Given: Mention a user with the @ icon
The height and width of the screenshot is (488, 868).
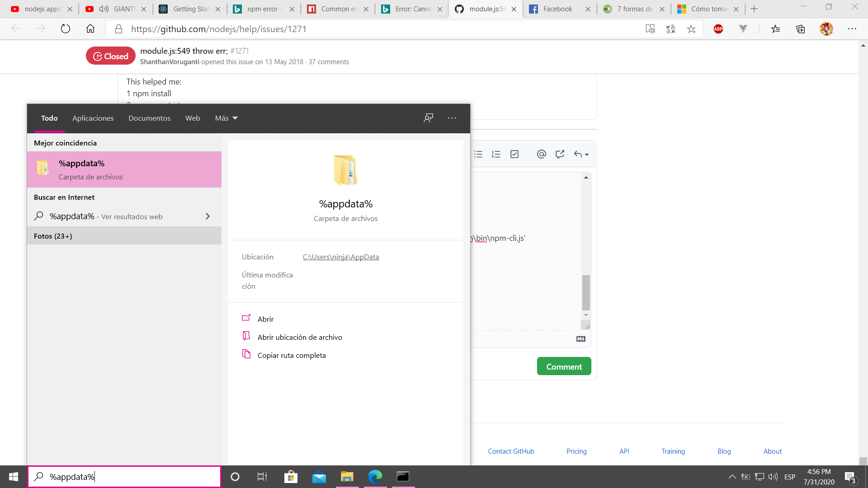Looking at the screenshot, I should (542, 154).
